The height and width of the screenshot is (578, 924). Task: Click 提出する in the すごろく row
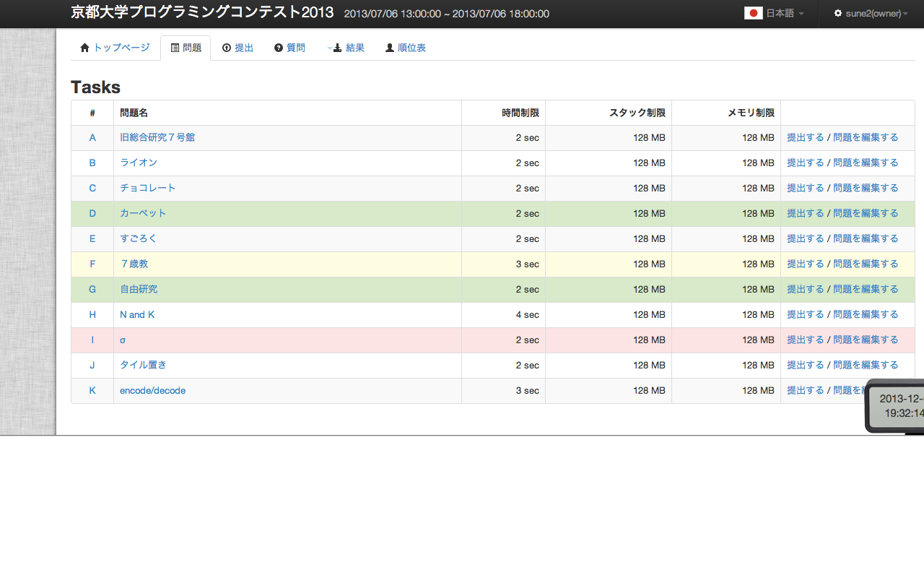(x=806, y=238)
